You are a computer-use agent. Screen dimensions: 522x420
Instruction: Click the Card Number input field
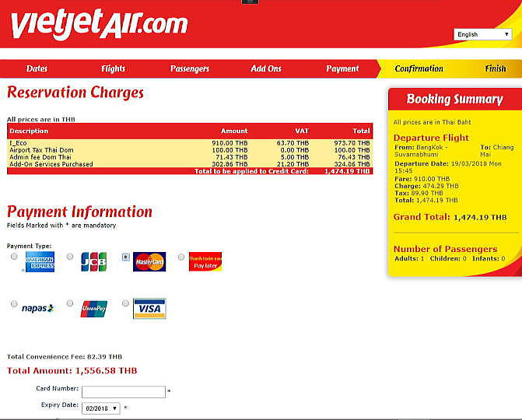coord(124,392)
